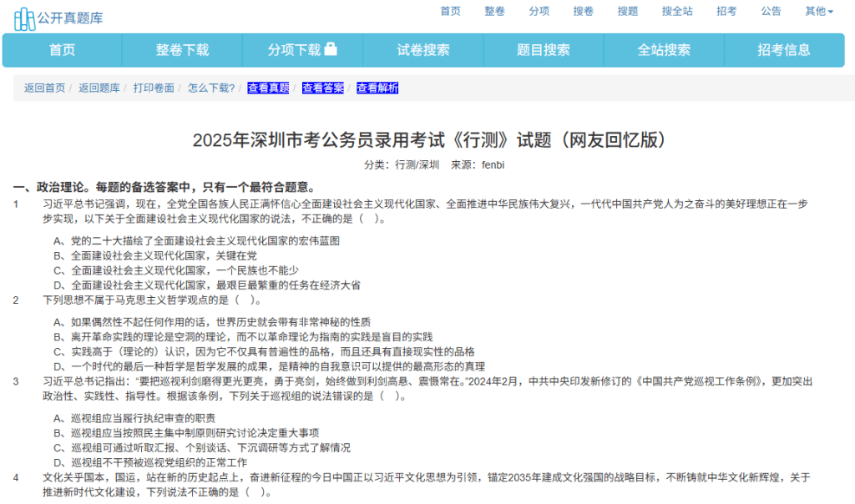This screenshot has width=855, height=504.
Task: Click the 返回题库 breadcrumb link
Action: (x=99, y=88)
